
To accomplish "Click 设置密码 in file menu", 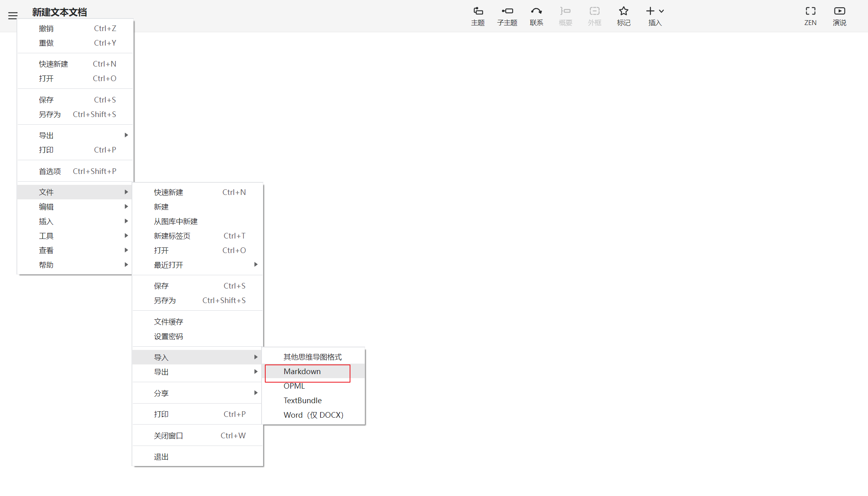I will point(168,337).
